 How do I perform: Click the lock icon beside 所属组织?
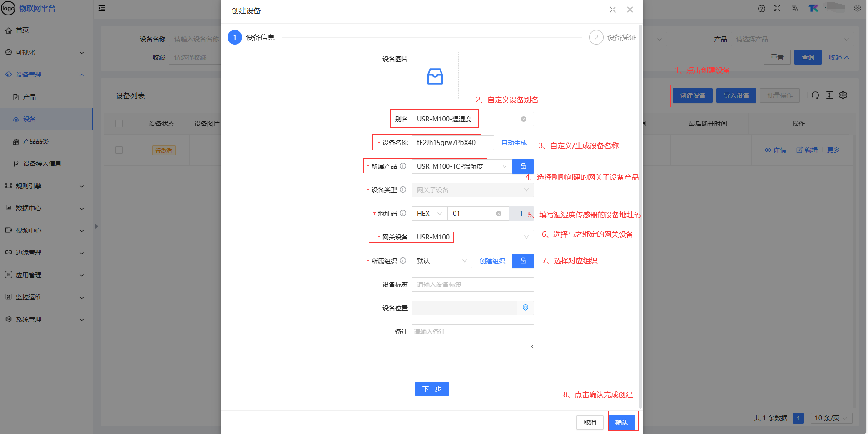(x=523, y=261)
